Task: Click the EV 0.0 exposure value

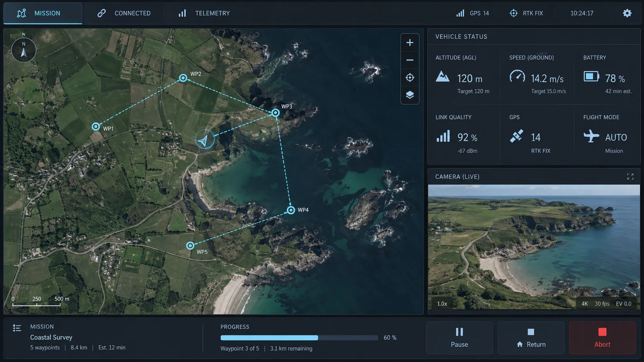Action: (624, 304)
